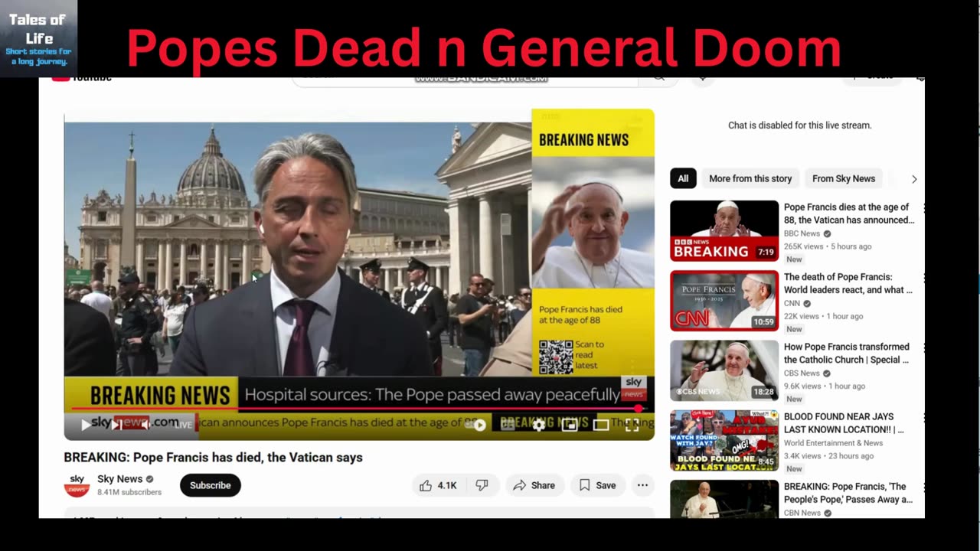Click Chat is disabled message

tap(799, 125)
